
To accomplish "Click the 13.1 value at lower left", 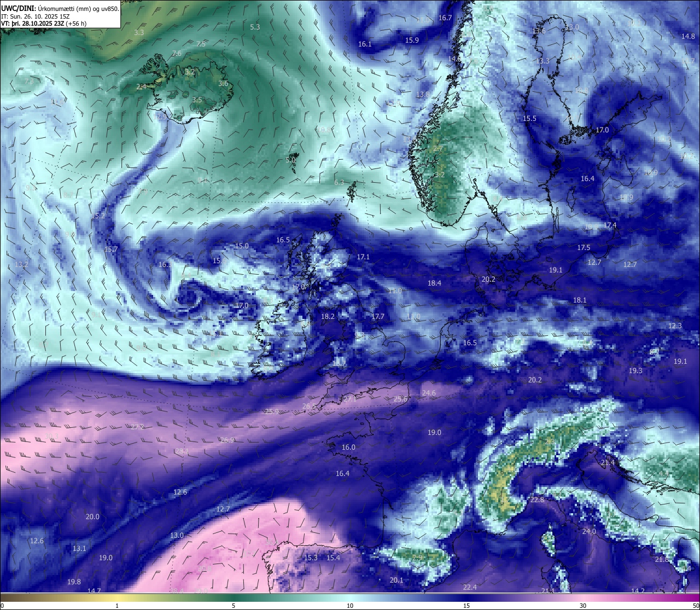I will coord(79,548).
